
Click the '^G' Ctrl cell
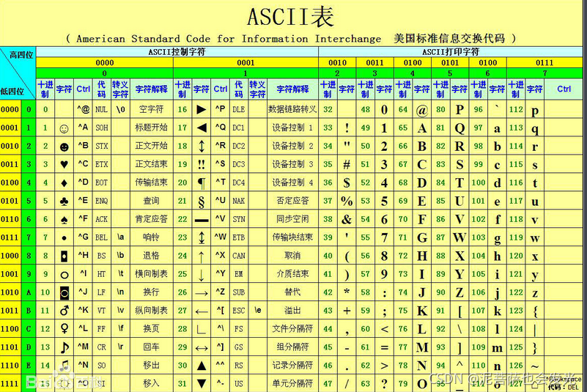(83, 237)
